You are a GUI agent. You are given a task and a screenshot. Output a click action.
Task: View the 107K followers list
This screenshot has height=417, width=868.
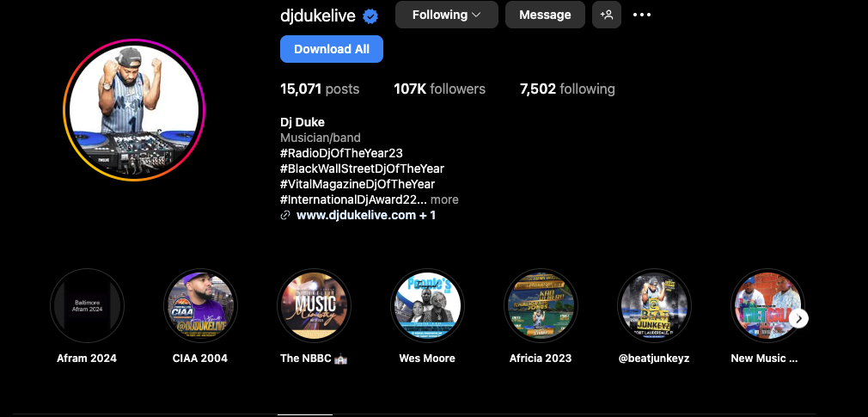[x=439, y=89]
